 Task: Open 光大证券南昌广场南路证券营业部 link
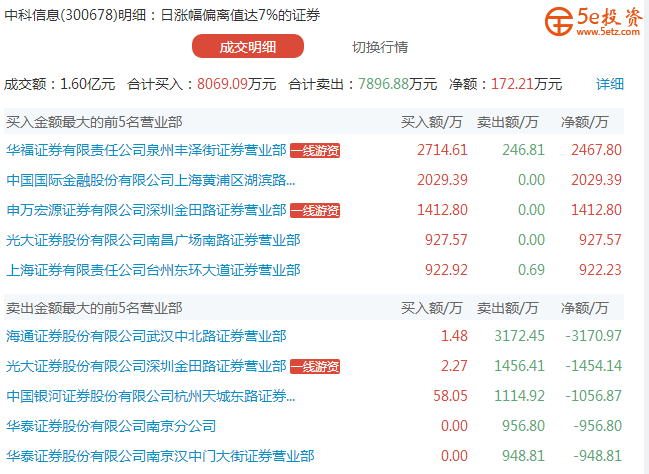[153, 240]
